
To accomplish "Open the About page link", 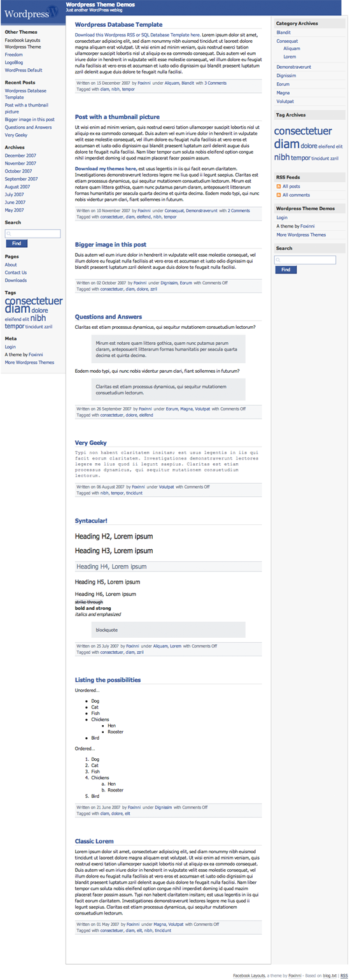I will click(11, 264).
